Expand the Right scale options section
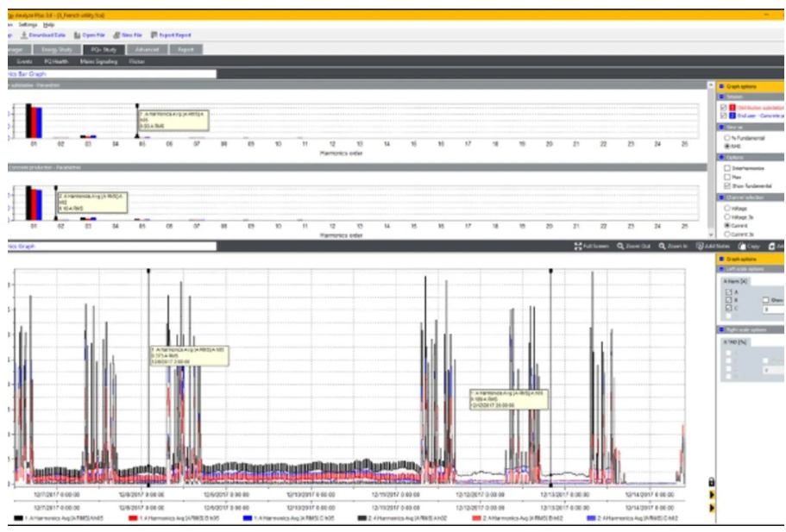This screenshot has height=532, width=786. [722, 329]
